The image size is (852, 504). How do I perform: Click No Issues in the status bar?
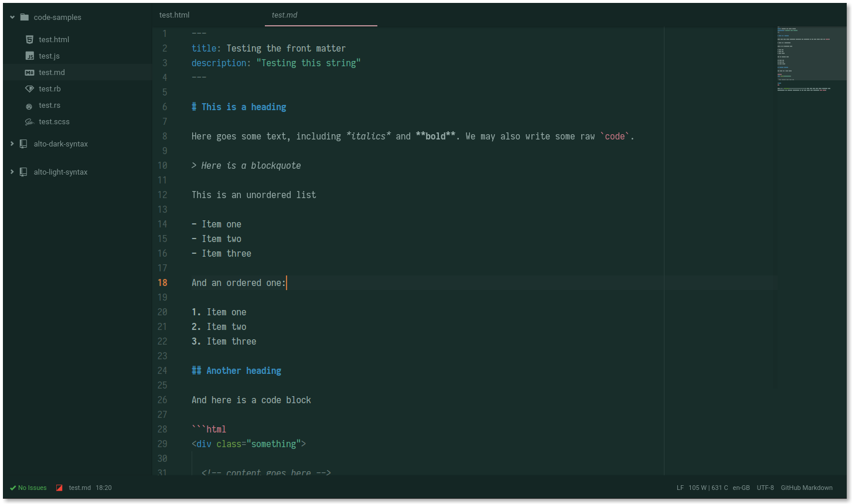click(32, 488)
